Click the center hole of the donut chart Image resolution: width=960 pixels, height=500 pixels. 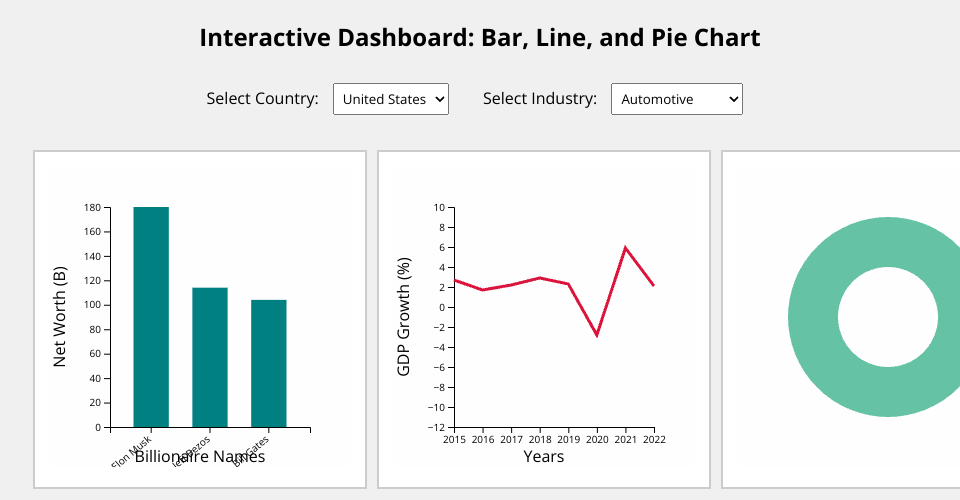pos(888,317)
